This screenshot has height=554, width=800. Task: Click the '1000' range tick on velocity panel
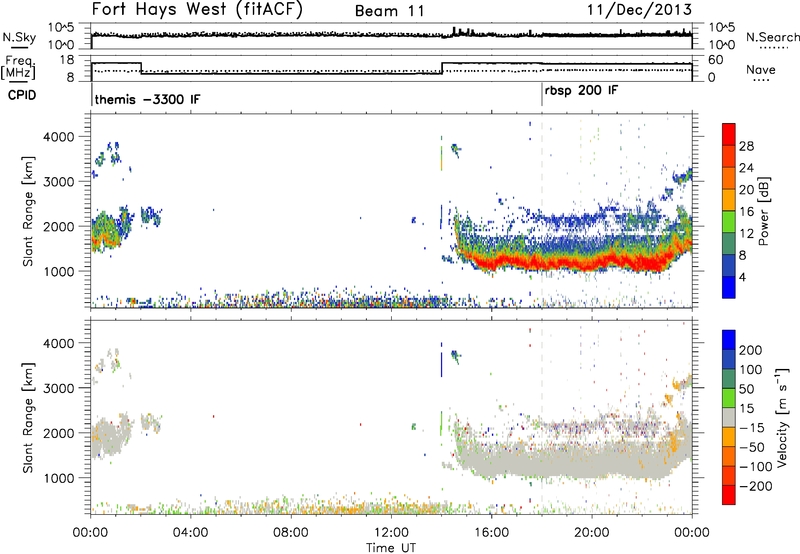(x=59, y=478)
